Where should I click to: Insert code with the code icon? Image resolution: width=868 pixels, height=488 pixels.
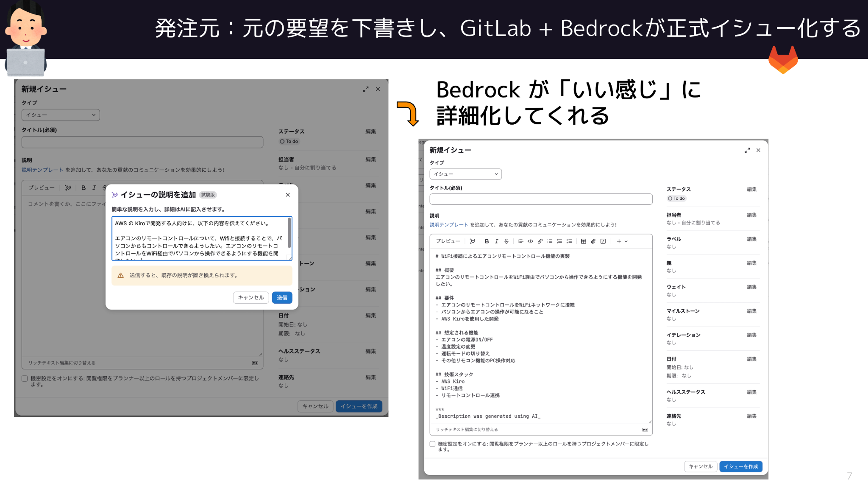pyautogui.click(x=530, y=241)
